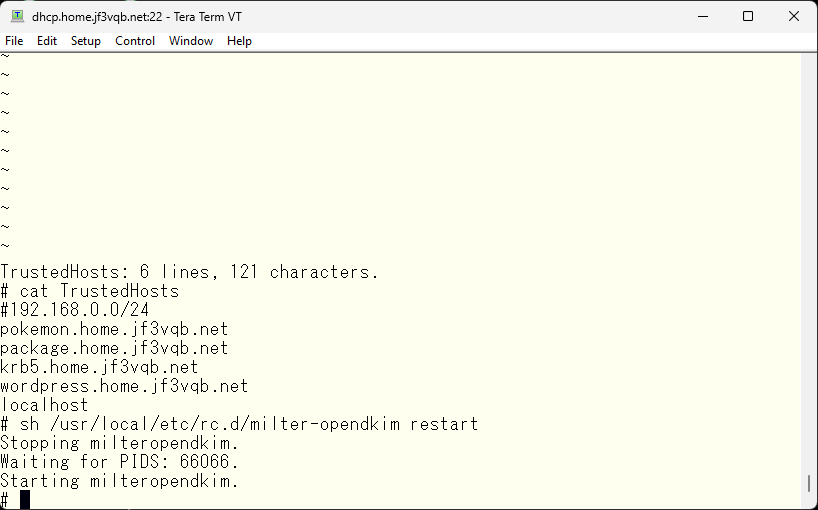
Task: Click the terminal cursor at the prompt
Action: [x=25, y=500]
